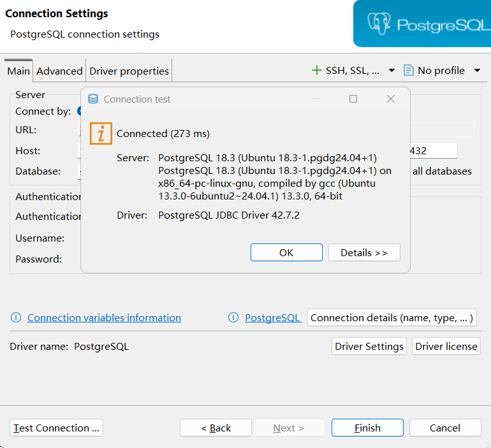491x448 pixels.
Task: Click the green plus icon next to SSH, SSL
Action: (316, 70)
